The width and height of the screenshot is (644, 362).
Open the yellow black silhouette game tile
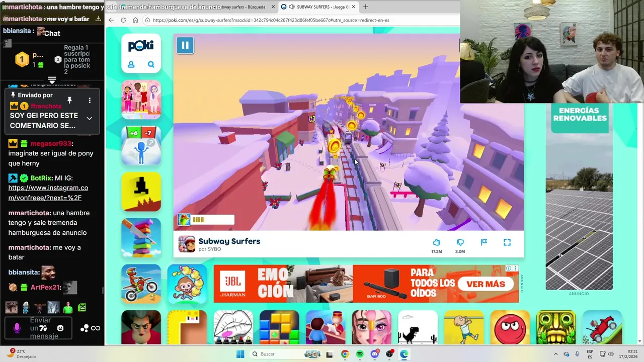[141, 192]
